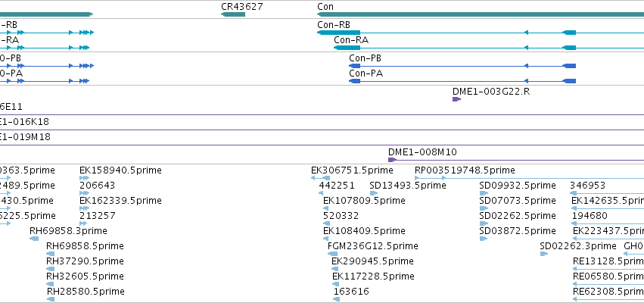Click the DME1-003G22.R purple arrow feature
Screen dimensions: 644x303
pos(456,99)
